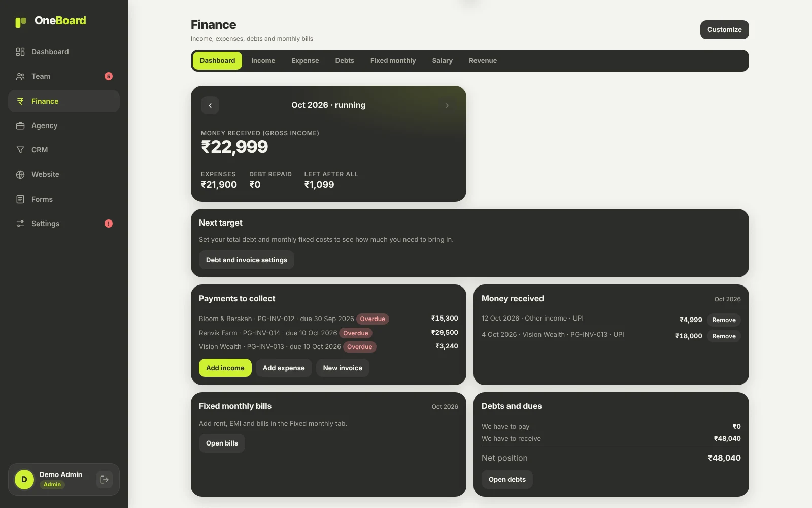The height and width of the screenshot is (508, 812).
Task: Click the Vision Wealth PG-INV-013 due row
Action: 328,346
